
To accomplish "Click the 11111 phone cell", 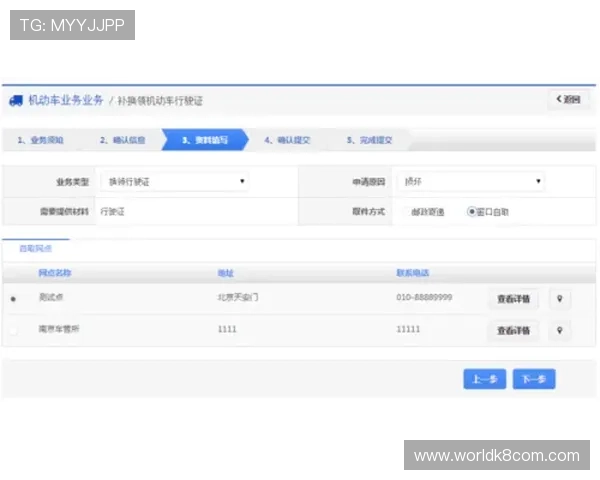I will 408,329.
